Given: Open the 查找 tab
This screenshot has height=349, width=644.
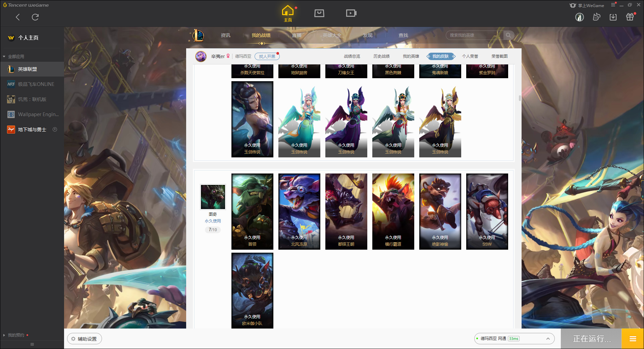Looking at the screenshot, I should (403, 35).
